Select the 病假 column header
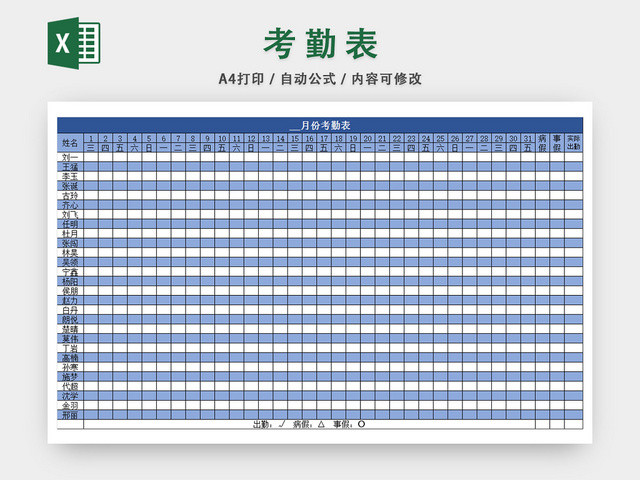Viewport: 640px width, 480px height. tap(542, 143)
